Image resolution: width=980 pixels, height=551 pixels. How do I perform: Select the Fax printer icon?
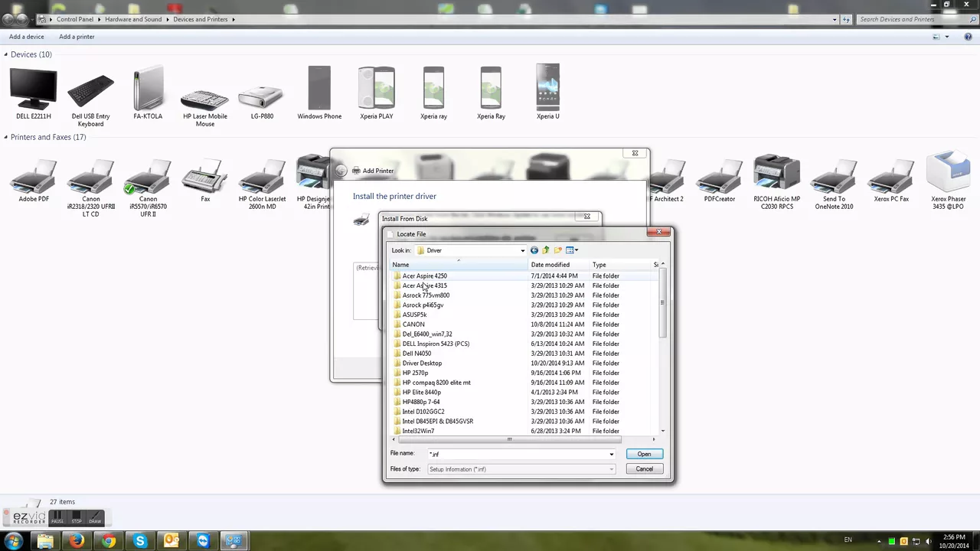[205, 180]
